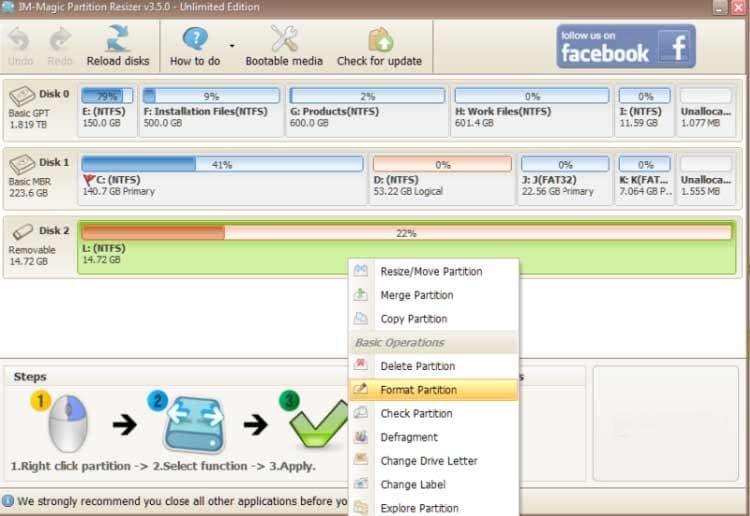The width and height of the screenshot is (750, 516).
Task: Expand the dropdown arrow beside How to do
Action: (x=232, y=46)
